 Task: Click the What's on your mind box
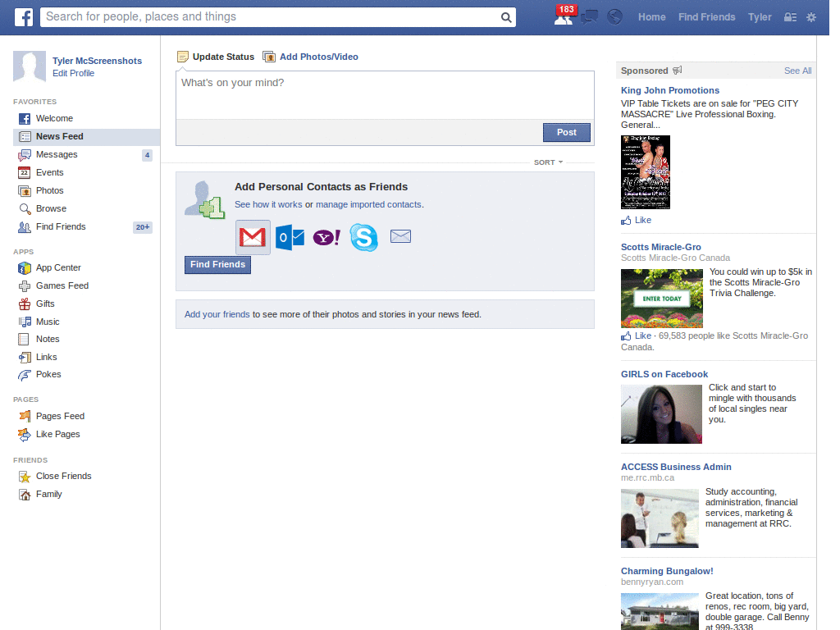pos(385,95)
